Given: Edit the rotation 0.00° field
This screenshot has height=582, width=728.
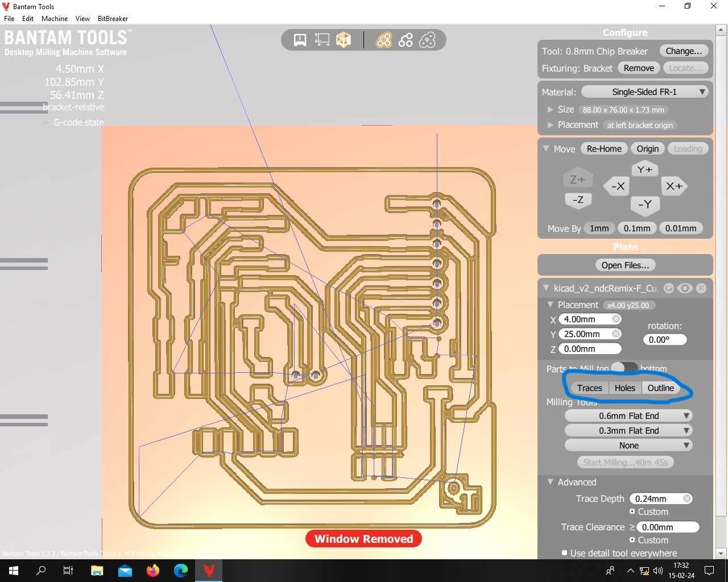Looking at the screenshot, I should [664, 339].
